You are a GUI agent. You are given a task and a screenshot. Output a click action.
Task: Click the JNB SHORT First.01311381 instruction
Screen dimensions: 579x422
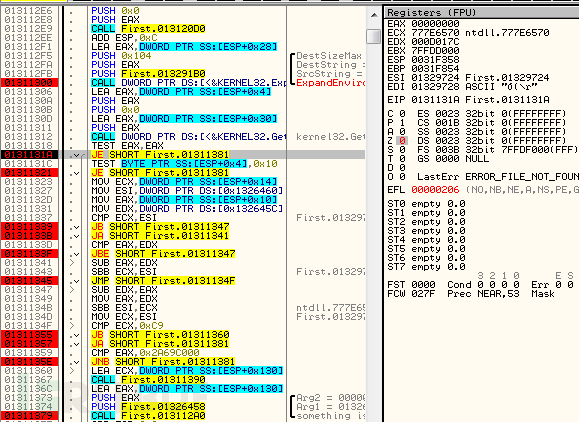pyautogui.click(x=163, y=362)
